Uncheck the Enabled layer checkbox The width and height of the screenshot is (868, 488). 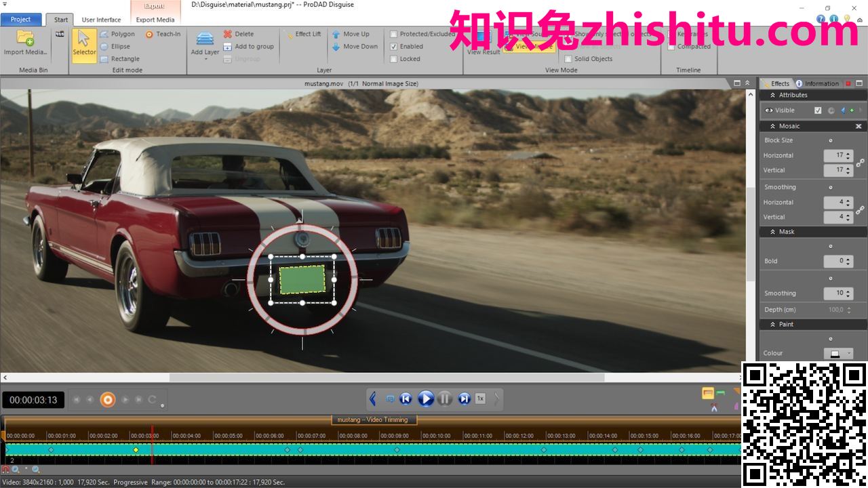pyautogui.click(x=394, y=47)
